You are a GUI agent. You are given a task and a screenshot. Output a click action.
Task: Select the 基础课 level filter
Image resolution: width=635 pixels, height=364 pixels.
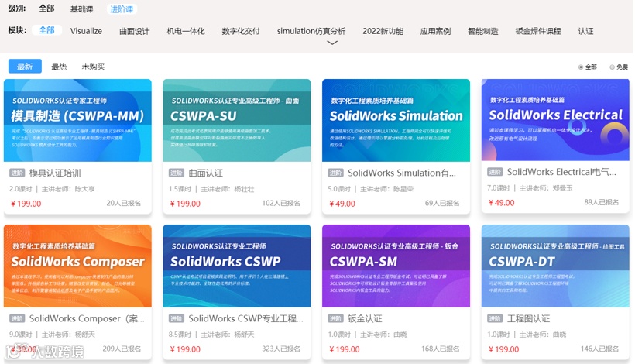(82, 9)
